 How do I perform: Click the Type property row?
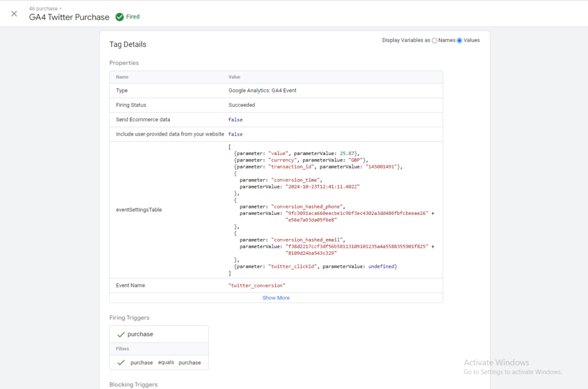coord(276,91)
